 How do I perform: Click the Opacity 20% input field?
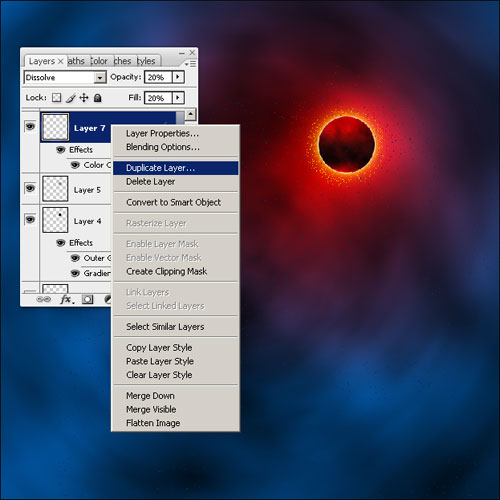158,77
